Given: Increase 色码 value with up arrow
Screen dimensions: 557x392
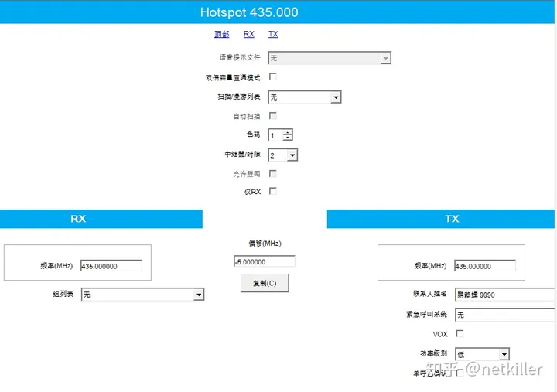Looking at the screenshot, I should (x=288, y=132).
